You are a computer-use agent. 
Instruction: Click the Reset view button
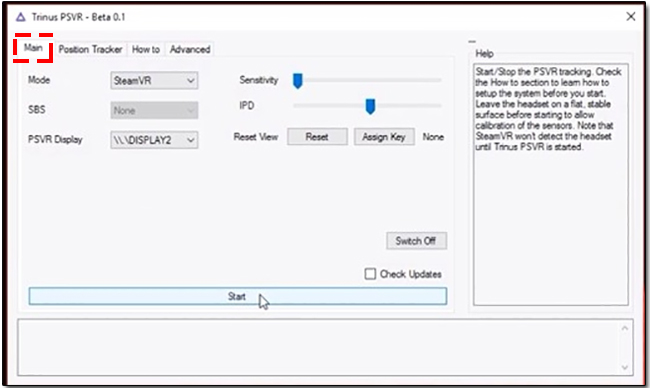[x=318, y=137]
